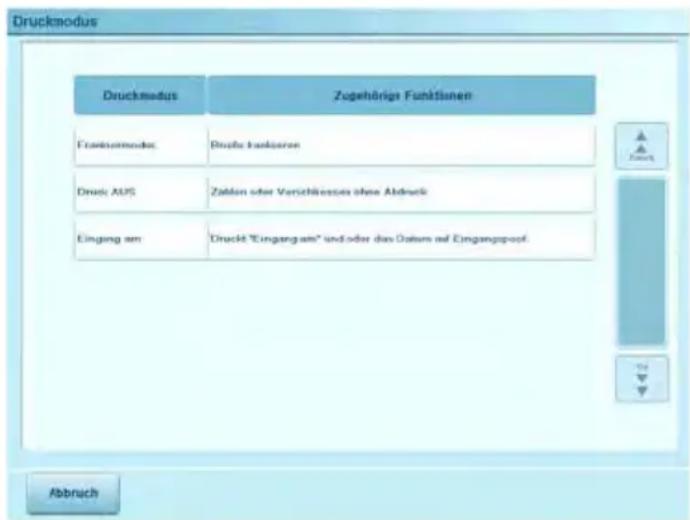Click the Briefe frankieren description cell

401,145
